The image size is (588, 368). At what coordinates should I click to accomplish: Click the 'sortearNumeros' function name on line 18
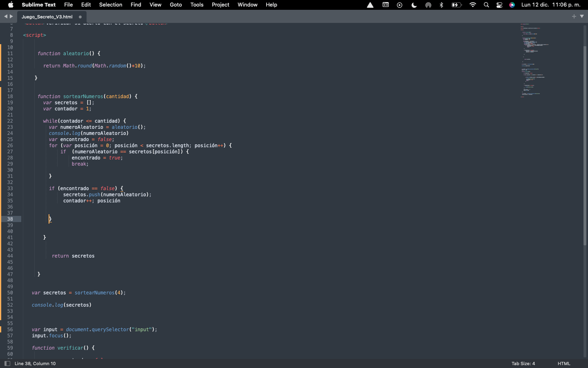click(x=83, y=96)
